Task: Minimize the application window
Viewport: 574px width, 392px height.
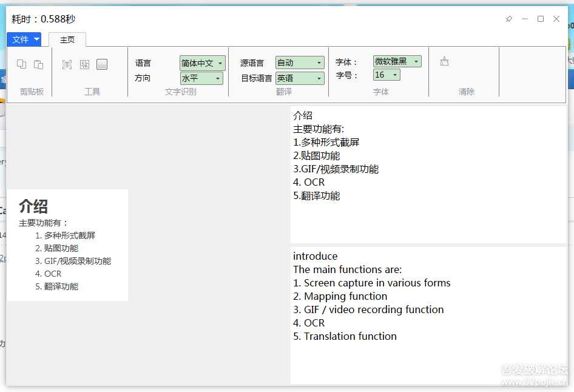Action: pyautogui.click(x=524, y=19)
